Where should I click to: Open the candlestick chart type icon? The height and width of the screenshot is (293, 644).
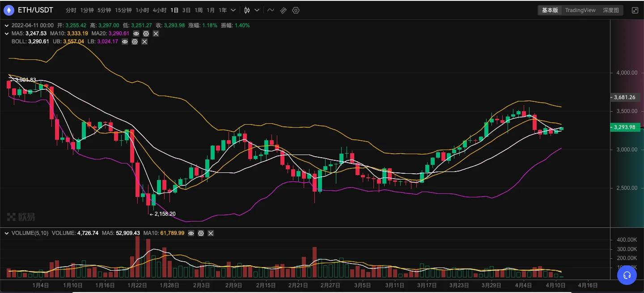[246, 10]
